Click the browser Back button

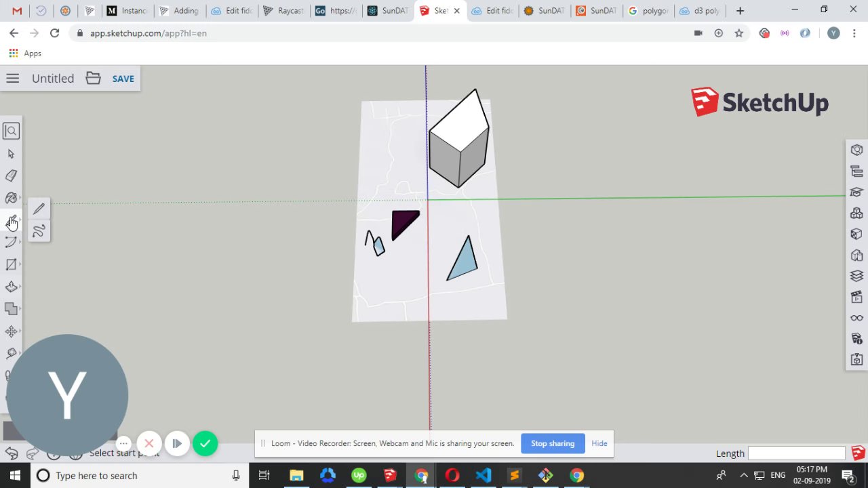coord(14,33)
